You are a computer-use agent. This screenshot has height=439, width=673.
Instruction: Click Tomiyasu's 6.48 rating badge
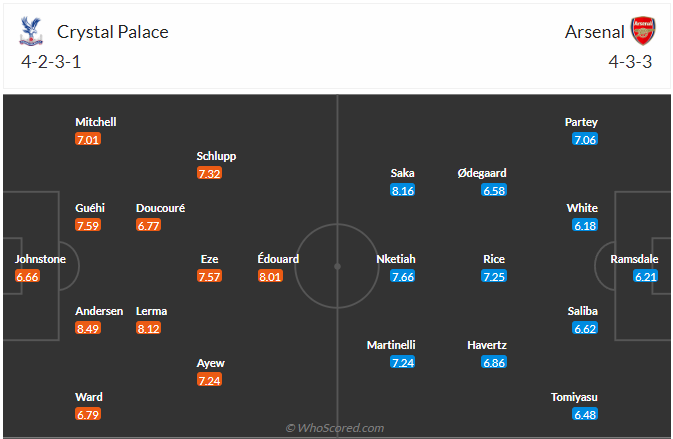[585, 414]
